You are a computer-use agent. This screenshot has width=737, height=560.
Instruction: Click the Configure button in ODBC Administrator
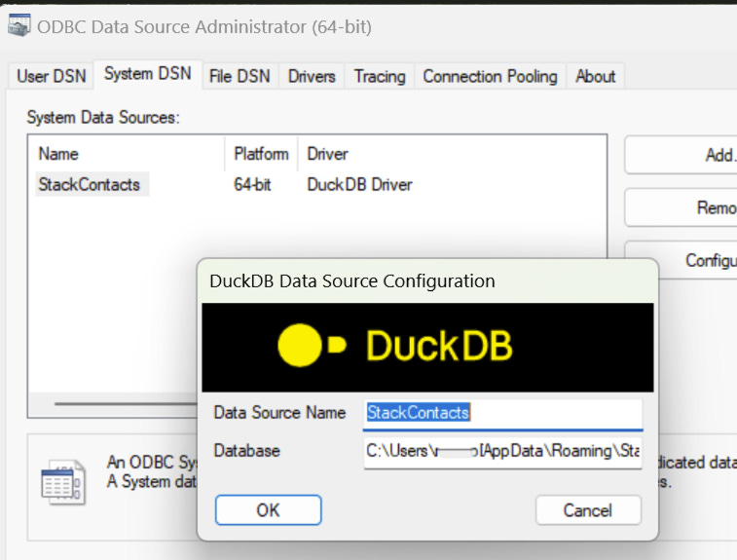click(x=682, y=260)
